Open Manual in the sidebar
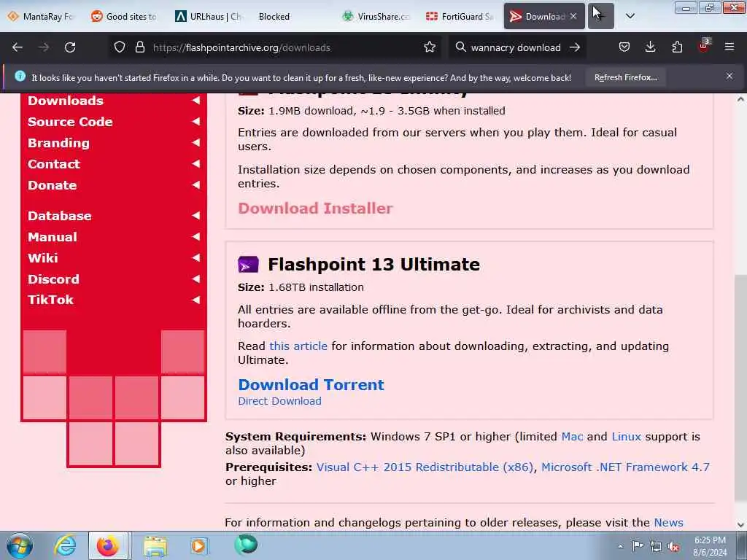 [x=53, y=237]
